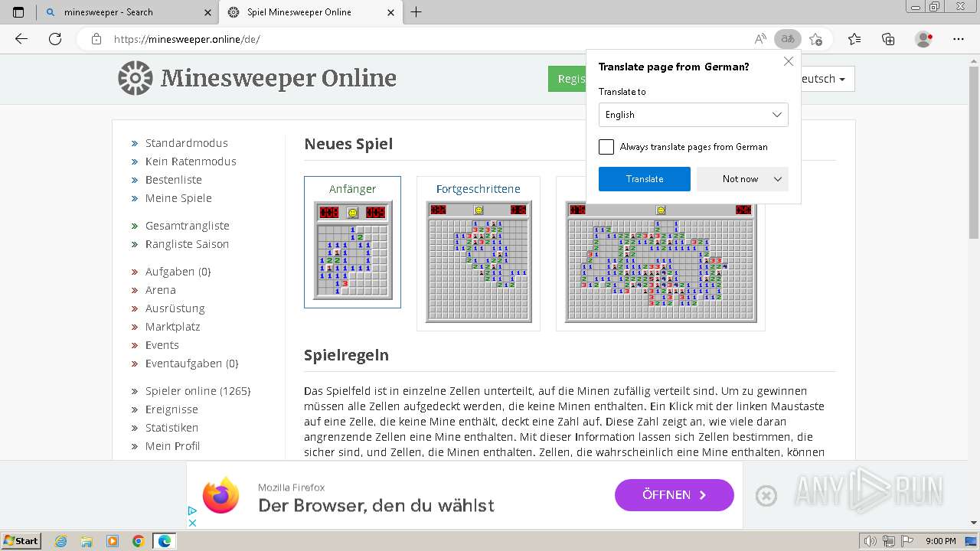Screen dimensions: 980x551
Task: Open Meine Spiele in the sidebar
Action: coord(178,198)
